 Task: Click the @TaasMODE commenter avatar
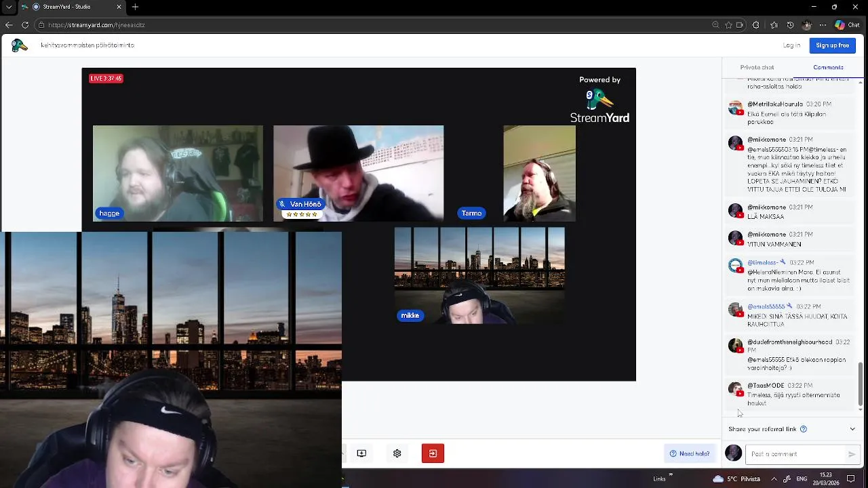click(x=735, y=390)
